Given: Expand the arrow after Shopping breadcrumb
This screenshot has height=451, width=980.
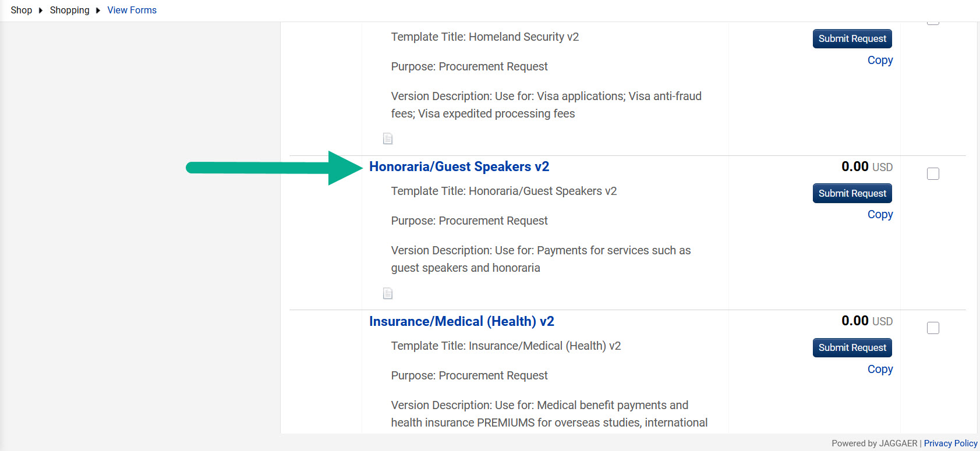Looking at the screenshot, I should [x=98, y=10].
